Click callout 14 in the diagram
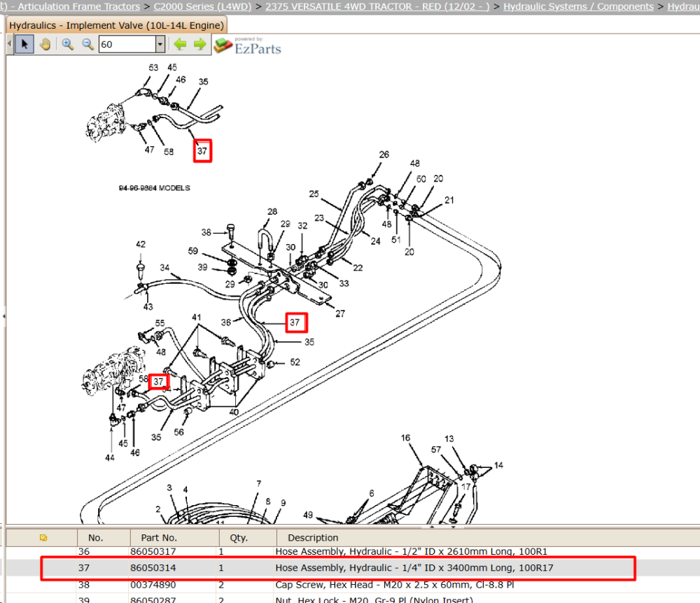The width and height of the screenshot is (700, 603). coord(498,465)
